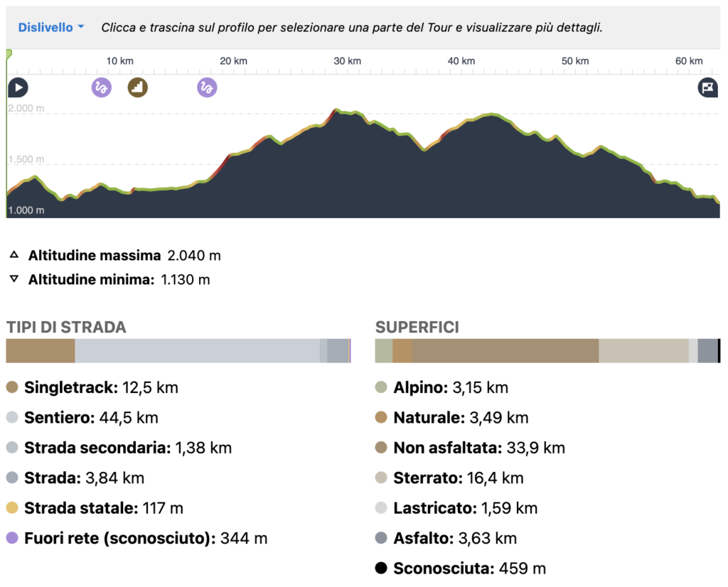The width and height of the screenshot is (728, 587).
Task: Click the Non asfaltata segment in surfaces bar
Action: tap(505, 351)
